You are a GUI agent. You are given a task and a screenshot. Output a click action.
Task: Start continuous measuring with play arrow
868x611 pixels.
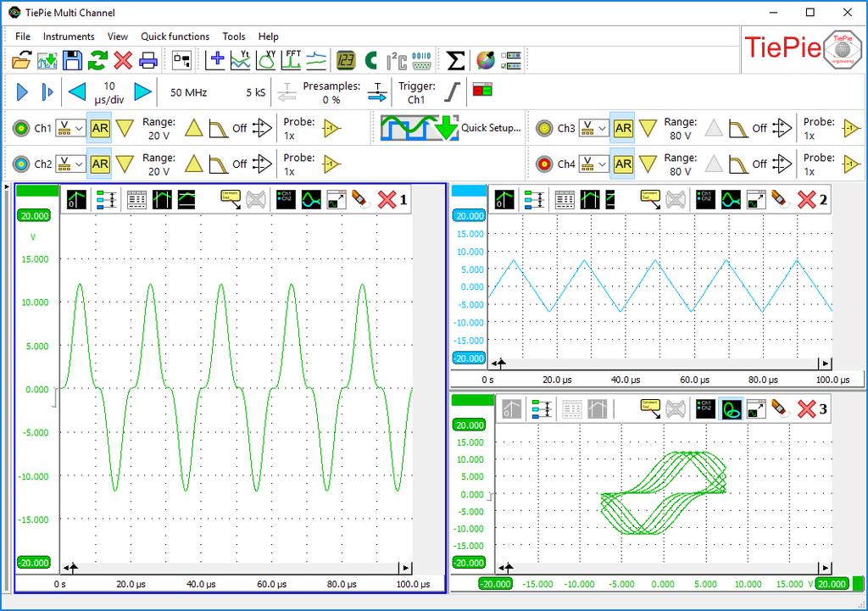(x=22, y=92)
